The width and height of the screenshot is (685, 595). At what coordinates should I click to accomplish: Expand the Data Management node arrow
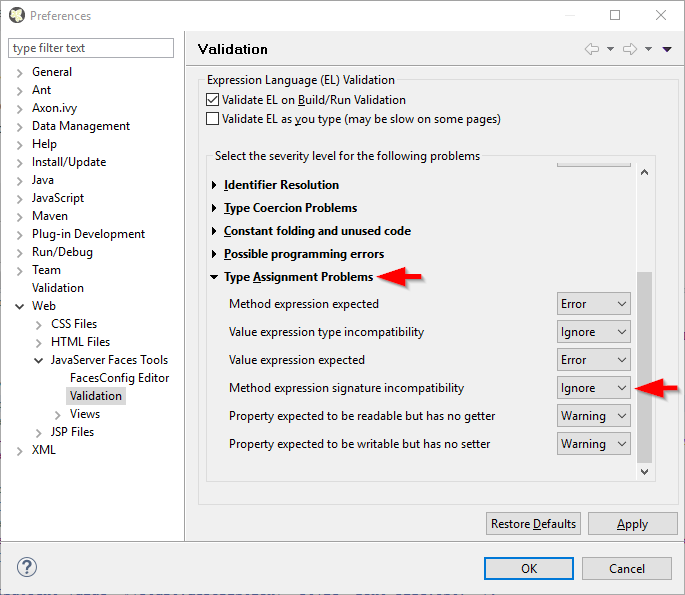tap(19, 127)
